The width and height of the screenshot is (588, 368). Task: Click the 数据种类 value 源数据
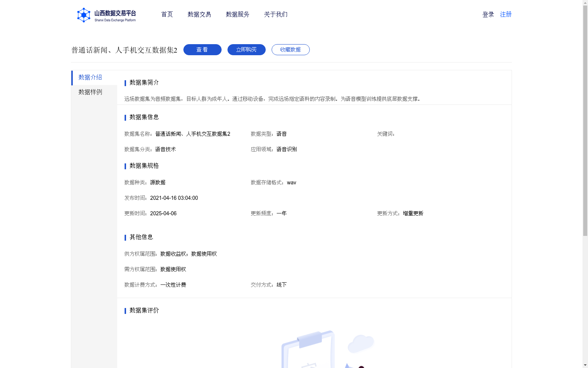point(158,183)
